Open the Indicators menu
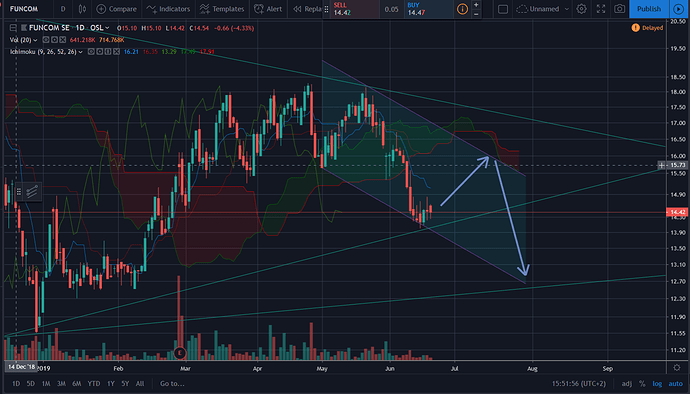Screen dimensions: 690x394 (x=169, y=9)
